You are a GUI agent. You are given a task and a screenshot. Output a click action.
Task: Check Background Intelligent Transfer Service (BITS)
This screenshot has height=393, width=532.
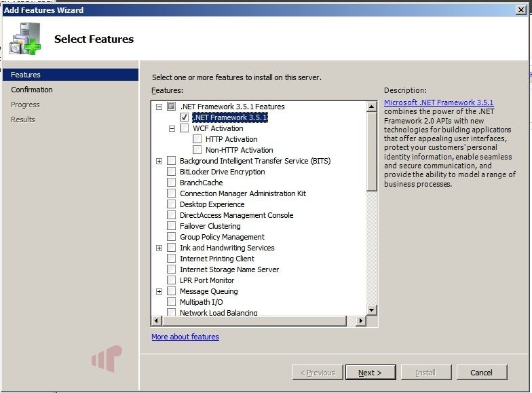coord(171,161)
